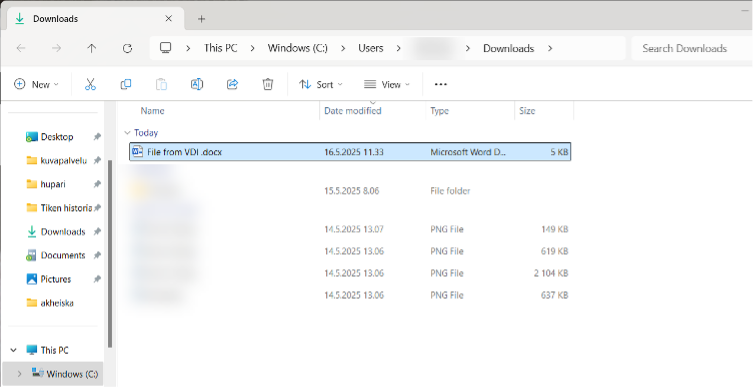Screen dimensions: 755x388
Task: Open Desktop in quick access
Action: click(57, 137)
